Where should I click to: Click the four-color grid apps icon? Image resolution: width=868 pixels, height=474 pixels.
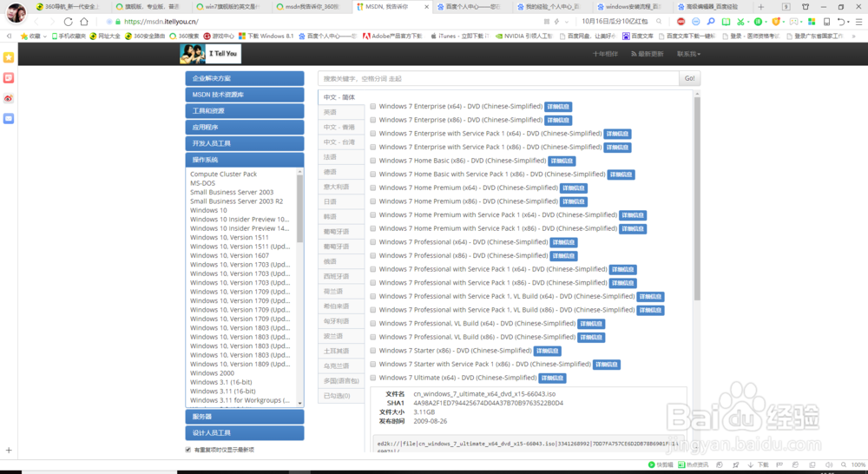click(x=812, y=22)
